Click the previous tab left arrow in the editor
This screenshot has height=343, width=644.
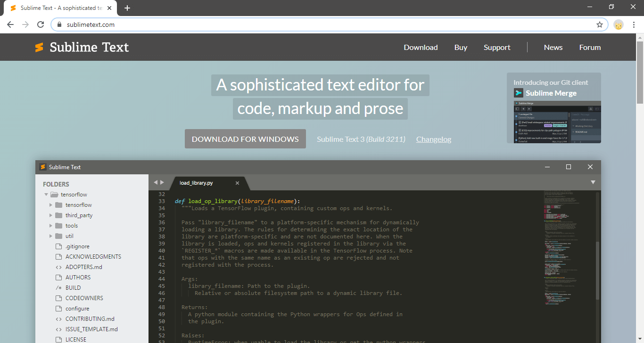coord(156,182)
